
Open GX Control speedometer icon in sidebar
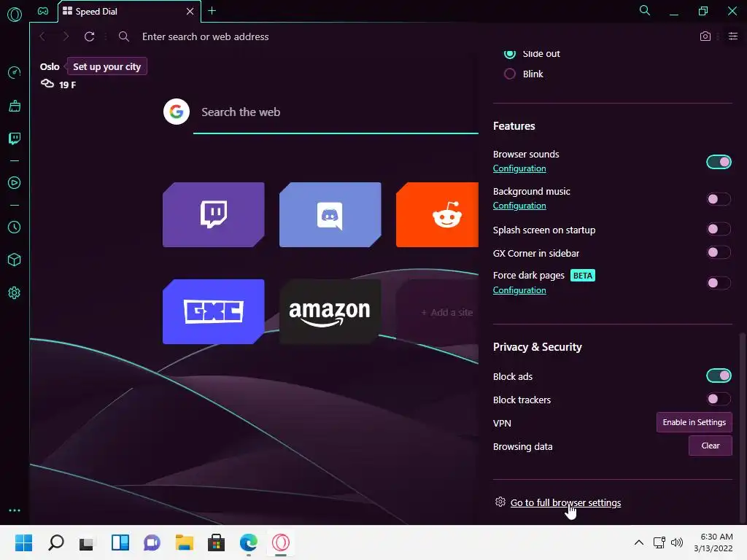tap(15, 72)
